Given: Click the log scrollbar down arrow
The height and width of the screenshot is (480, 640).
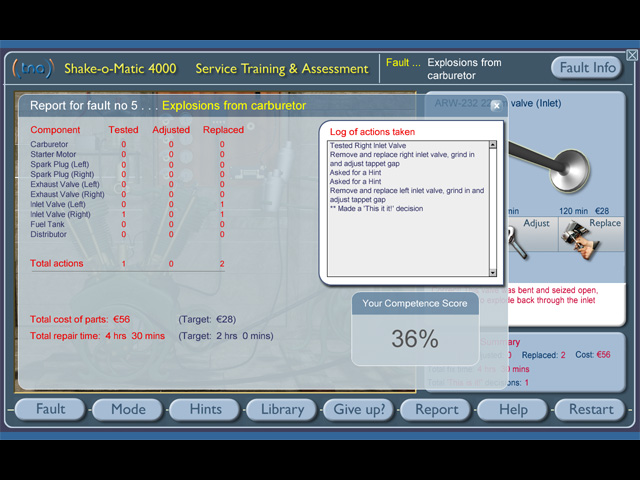Looking at the screenshot, I should point(493,272).
